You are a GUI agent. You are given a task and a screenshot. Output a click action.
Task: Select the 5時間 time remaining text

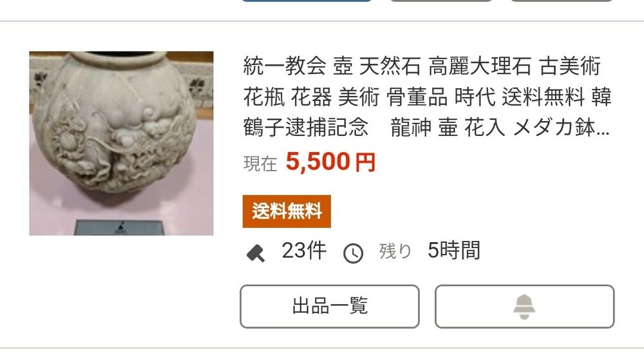(454, 250)
